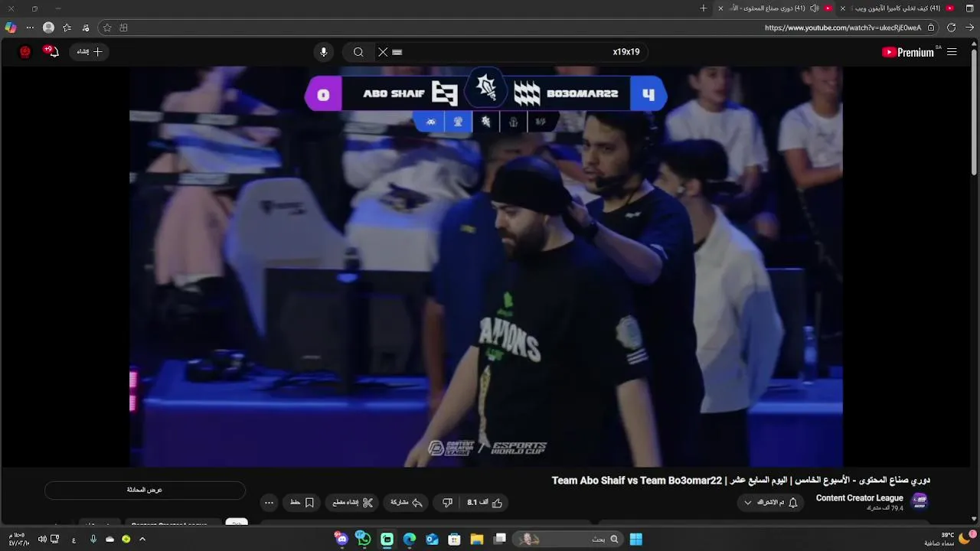
Task: Open WhatsApp from taskbar
Action: coord(364,540)
